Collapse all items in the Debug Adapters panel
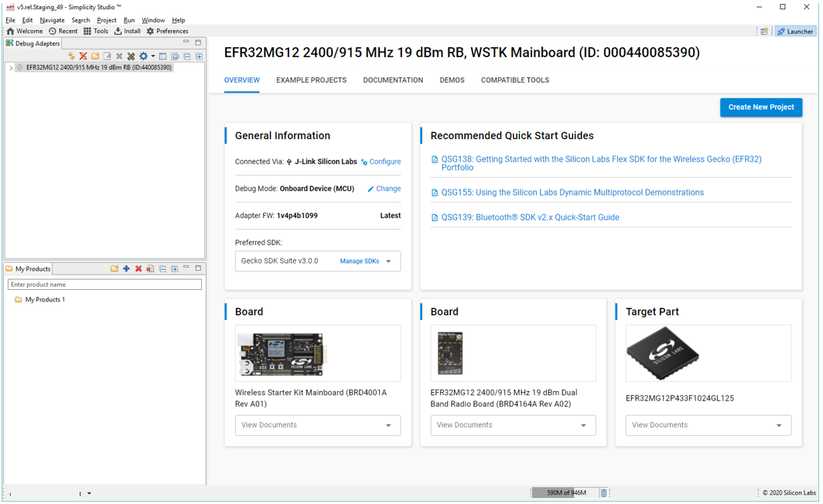823x504 pixels. click(x=187, y=56)
